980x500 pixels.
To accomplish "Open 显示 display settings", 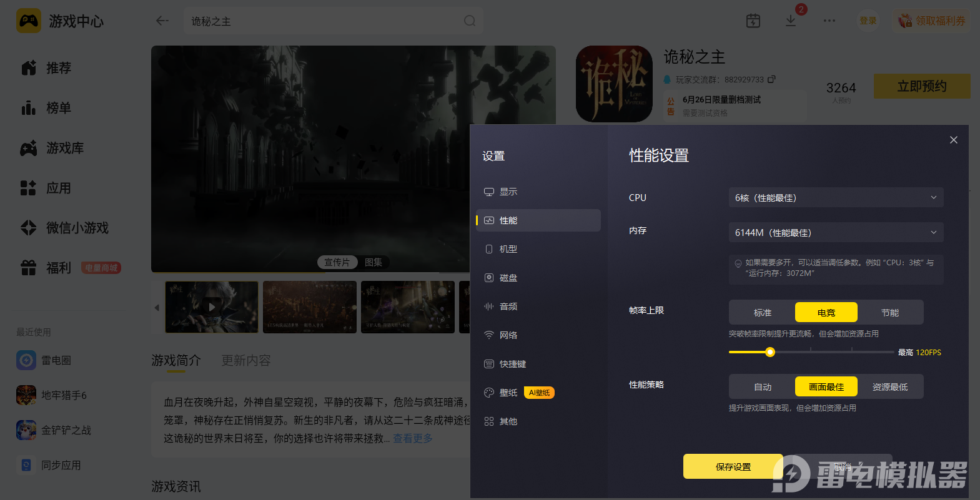I will point(538,192).
